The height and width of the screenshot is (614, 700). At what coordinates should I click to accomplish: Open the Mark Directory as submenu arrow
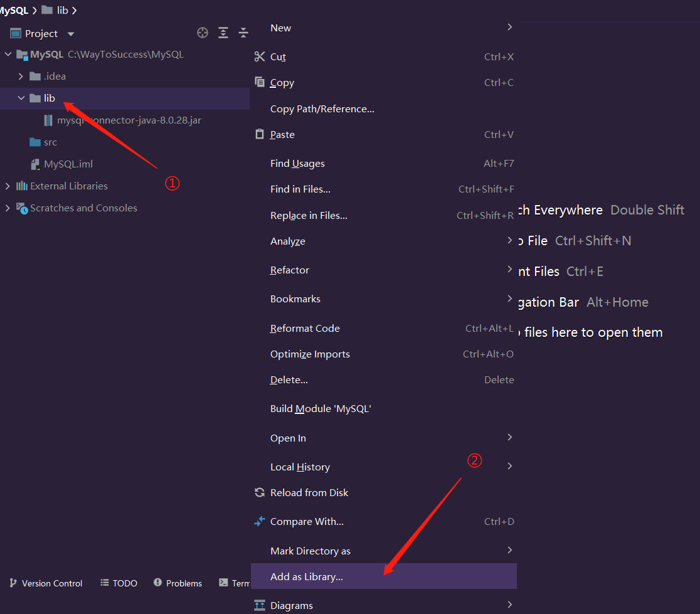pos(510,550)
